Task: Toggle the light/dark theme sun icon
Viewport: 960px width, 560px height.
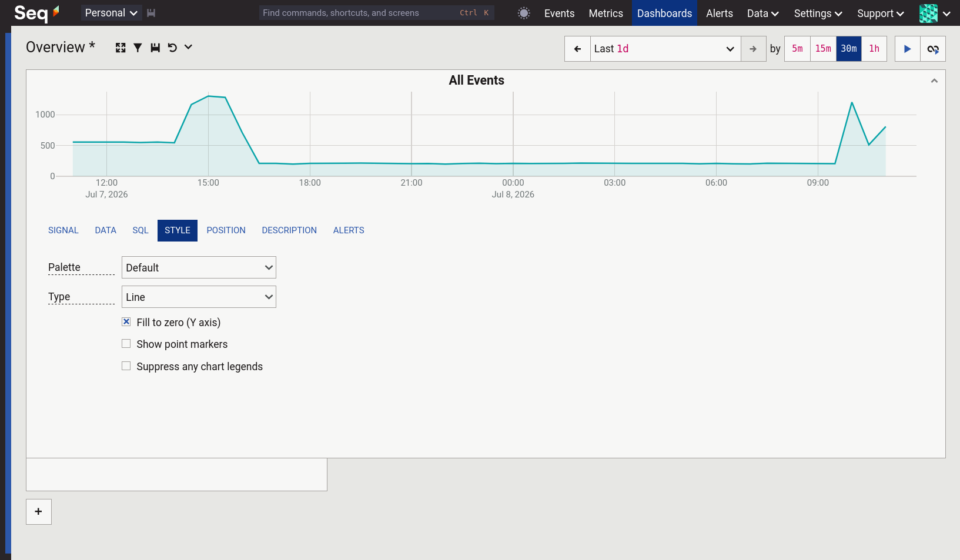Action: pos(524,13)
